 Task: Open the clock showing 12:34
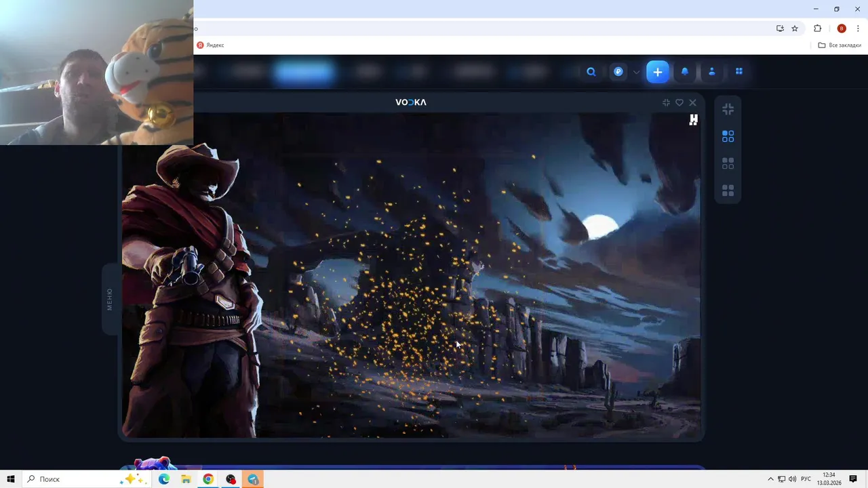coord(829,479)
